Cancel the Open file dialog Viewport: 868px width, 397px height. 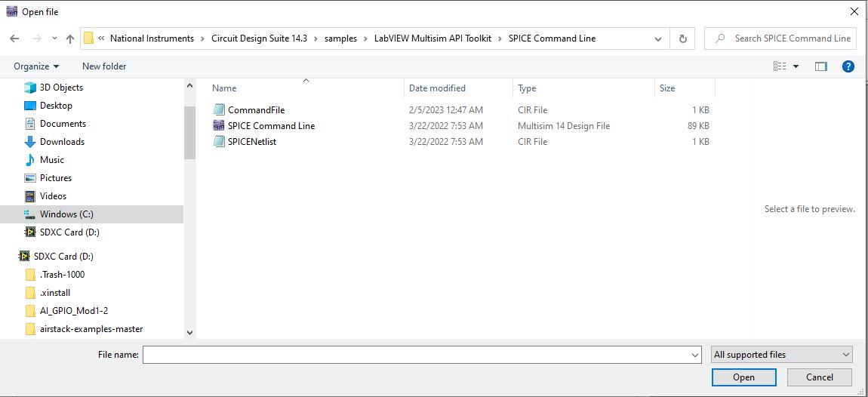point(819,377)
